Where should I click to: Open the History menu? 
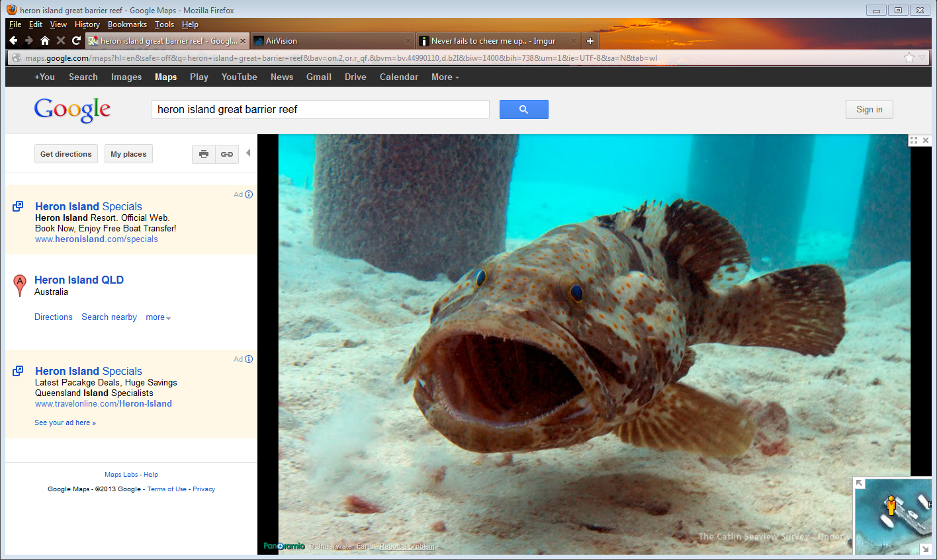(87, 24)
